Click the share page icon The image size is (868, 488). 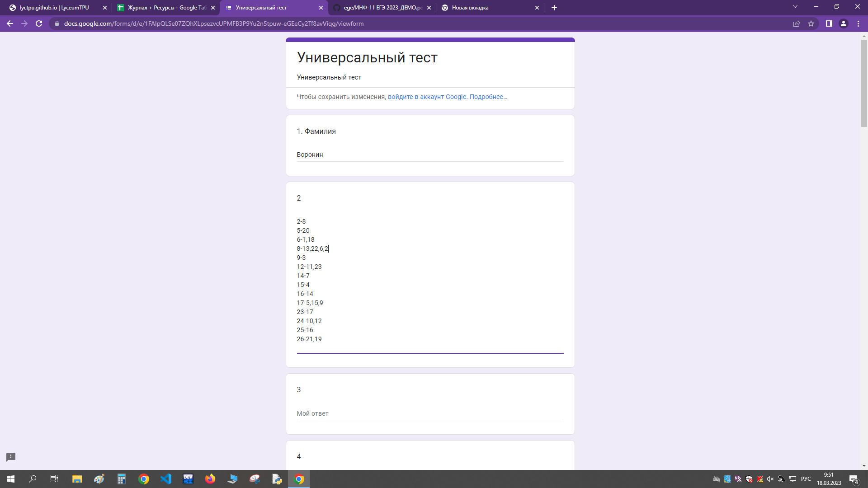click(x=797, y=23)
